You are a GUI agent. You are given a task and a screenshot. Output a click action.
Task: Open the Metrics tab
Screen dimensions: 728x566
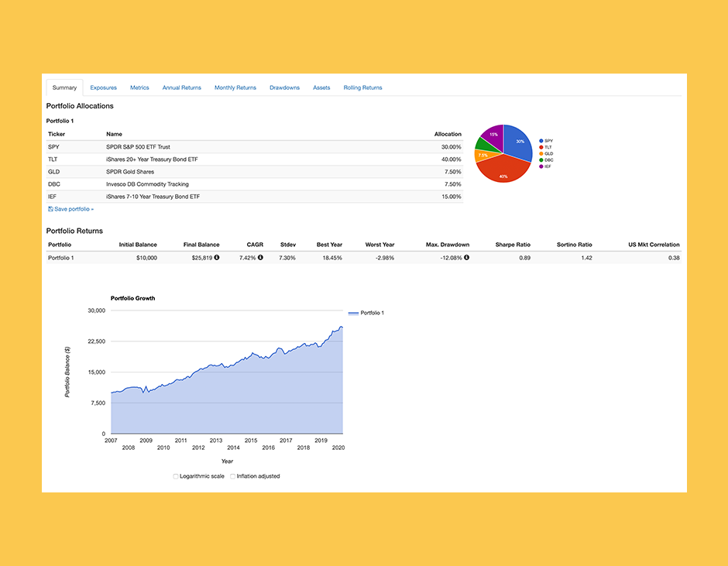coord(139,87)
